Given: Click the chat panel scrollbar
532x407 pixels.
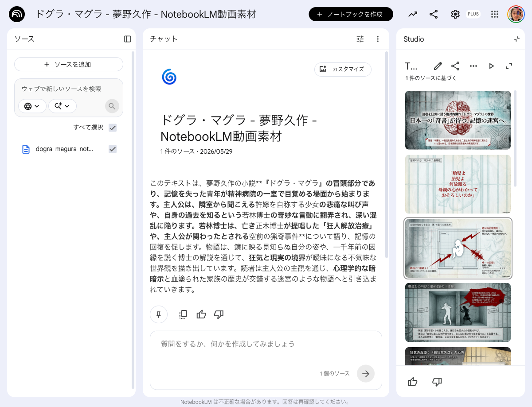Looking at the screenshot, I should click(x=386, y=155).
